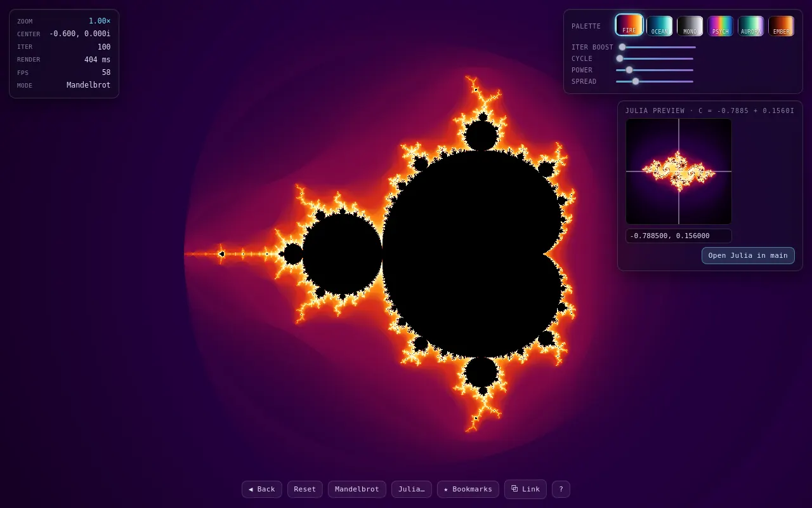The height and width of the screenshot is (508, 812).
Task: Click the Cycle slider handle
Action: pos(620,58)
